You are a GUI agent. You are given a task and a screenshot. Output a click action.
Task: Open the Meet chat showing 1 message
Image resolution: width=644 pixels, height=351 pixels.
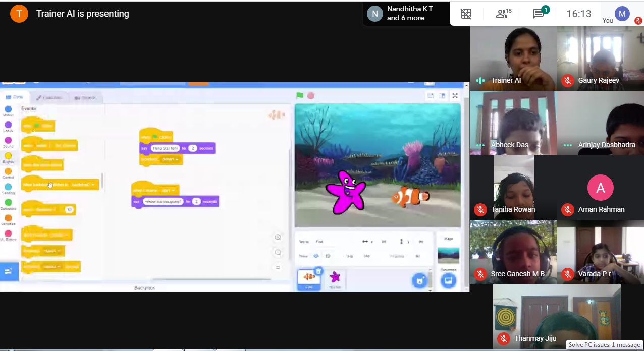538,14
